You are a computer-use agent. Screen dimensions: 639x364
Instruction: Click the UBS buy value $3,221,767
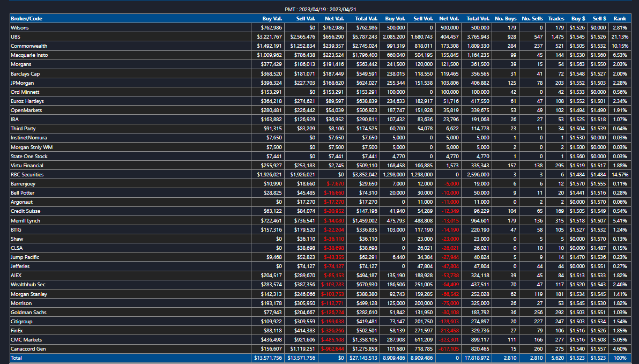click(x=269, y=36)
